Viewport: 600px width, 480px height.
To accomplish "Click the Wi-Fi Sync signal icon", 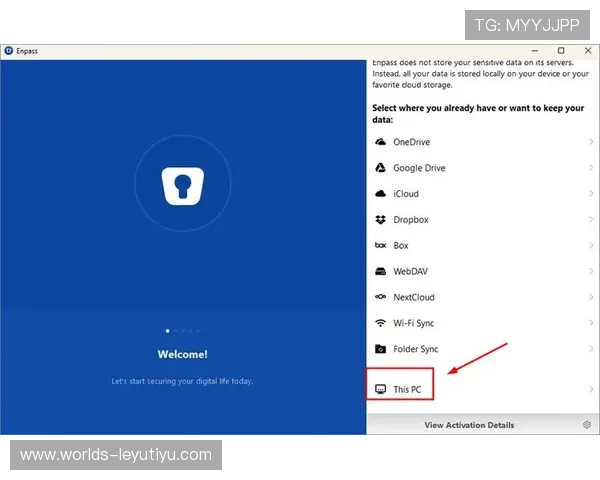I will point(380,324).
